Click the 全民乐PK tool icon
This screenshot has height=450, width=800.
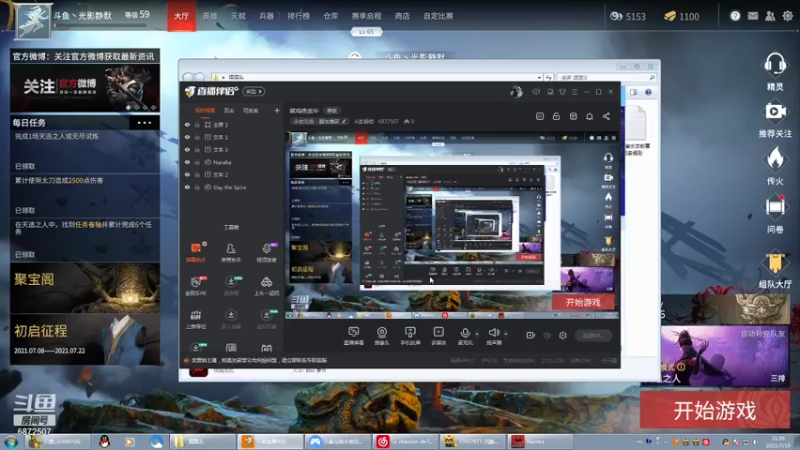tap(196, 282)
